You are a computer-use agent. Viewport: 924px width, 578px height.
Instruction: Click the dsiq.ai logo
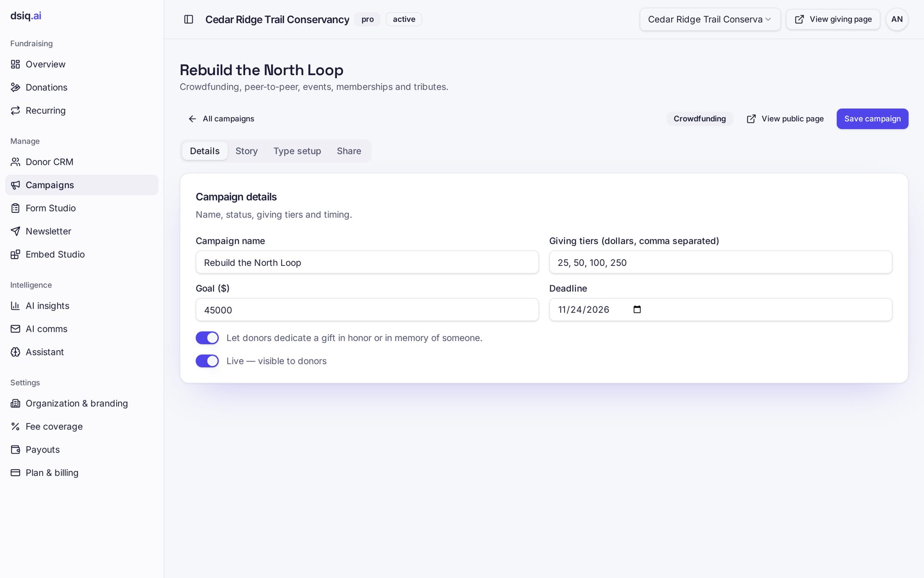pos(26,15)
